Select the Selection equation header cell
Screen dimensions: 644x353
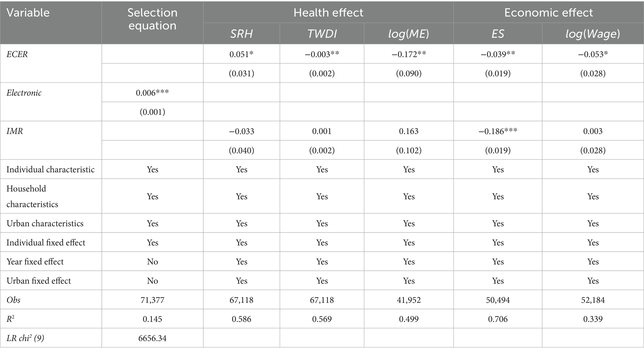(x=152, y=19)
